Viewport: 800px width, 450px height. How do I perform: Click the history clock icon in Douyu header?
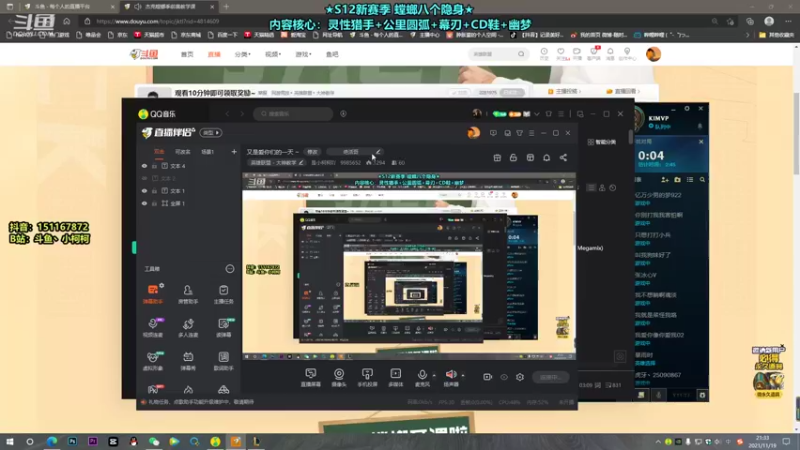[544, 54]
